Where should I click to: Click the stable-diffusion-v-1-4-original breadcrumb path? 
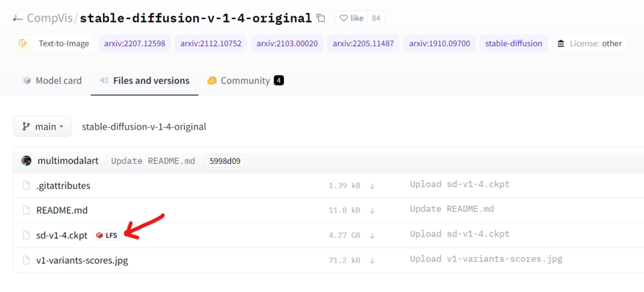click(144, 127)
